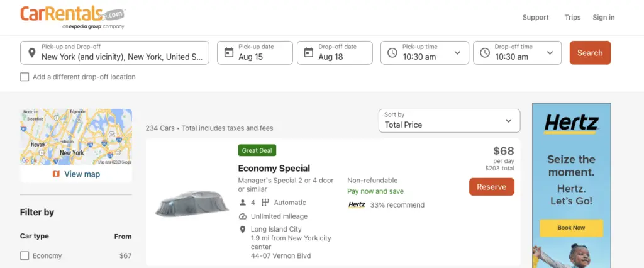644x268 pixels.
Task: Click the Sign in link
Action: click(x=603, y=18)
